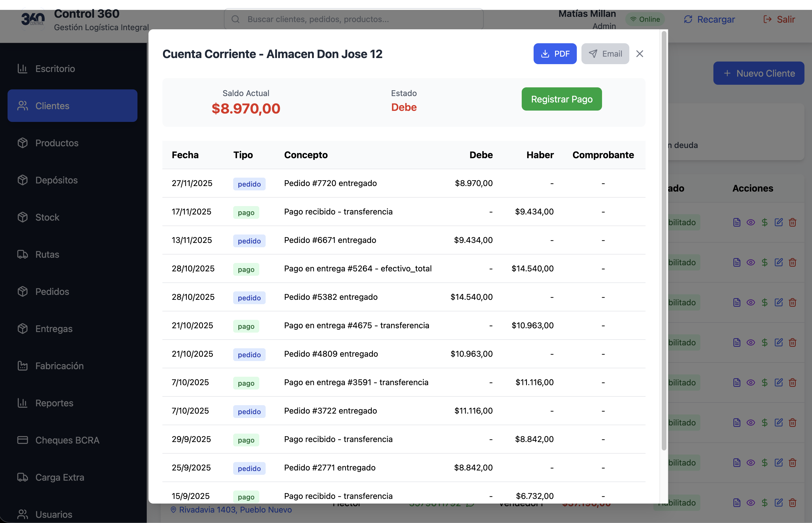Click the eye icon in first client row

(x=751, y=222)
